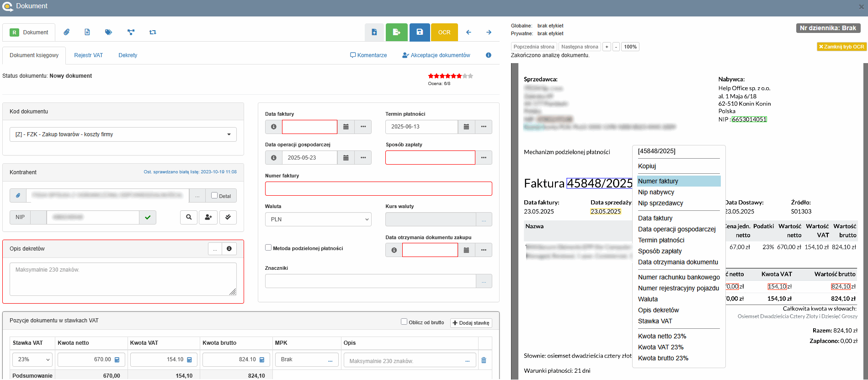Switch to the Rejestr VAT tab
The height and width of the screenshot is (380, 868).
(88, 55)
